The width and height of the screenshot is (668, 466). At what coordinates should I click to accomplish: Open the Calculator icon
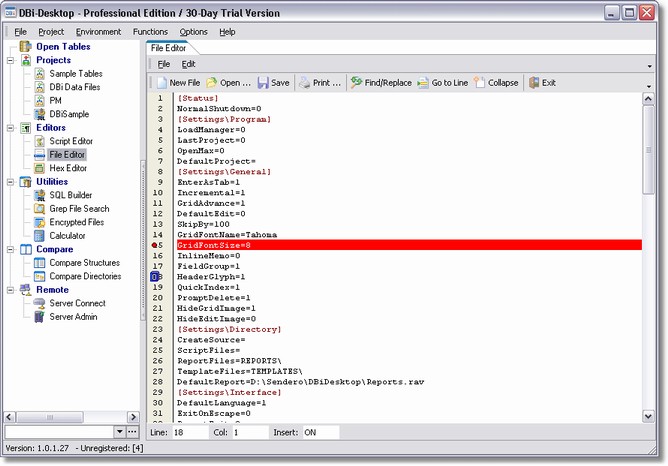coord(40,236)
